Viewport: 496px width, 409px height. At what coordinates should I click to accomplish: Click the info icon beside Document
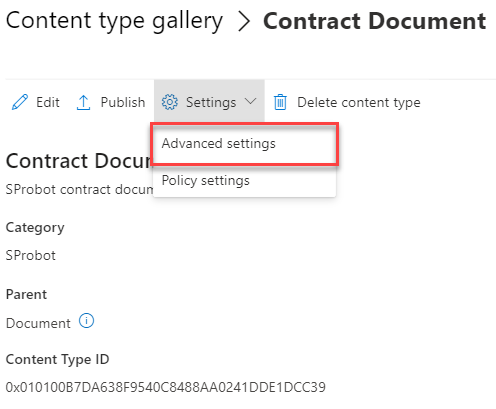(86, 321)
